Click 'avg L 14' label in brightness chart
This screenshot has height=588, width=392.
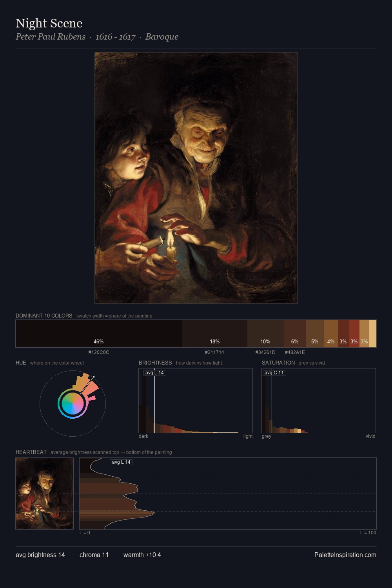154,373
